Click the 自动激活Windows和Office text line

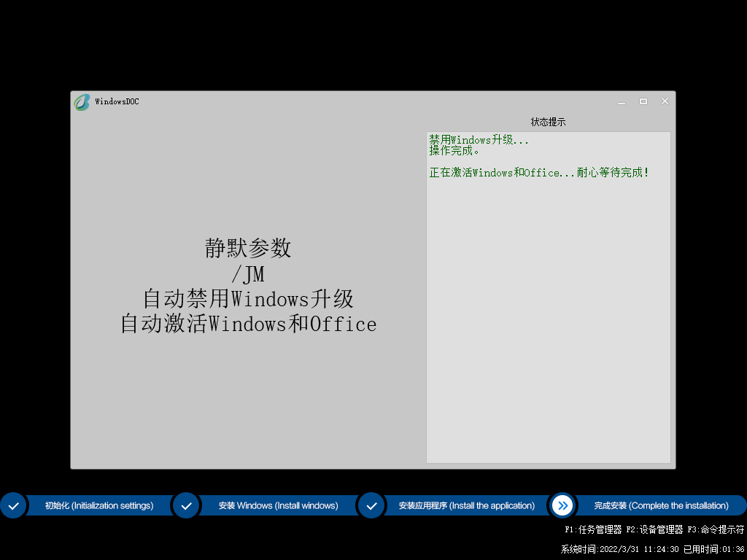point(248,324)
